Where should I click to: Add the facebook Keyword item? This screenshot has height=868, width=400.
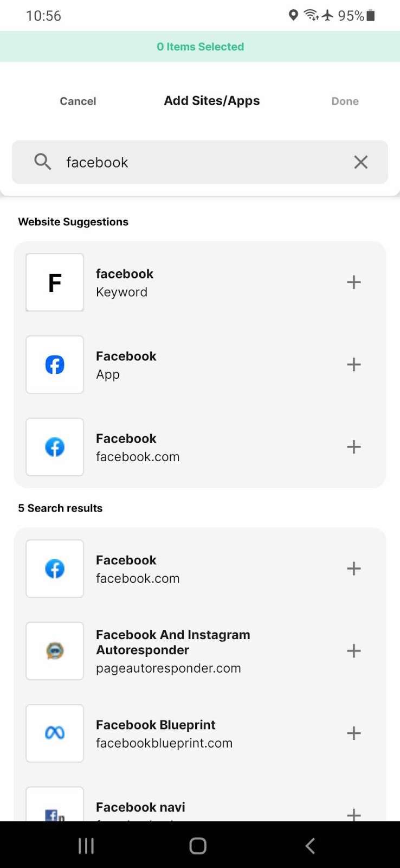[353, 282]
